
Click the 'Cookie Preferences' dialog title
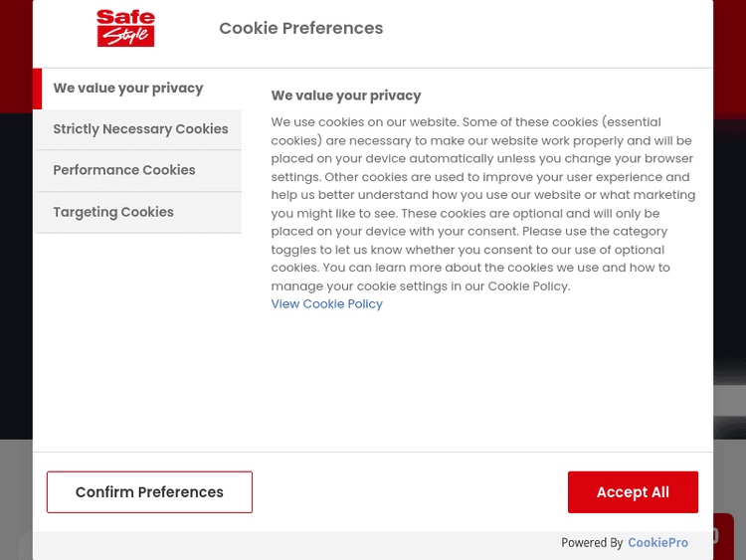[300, 28]
